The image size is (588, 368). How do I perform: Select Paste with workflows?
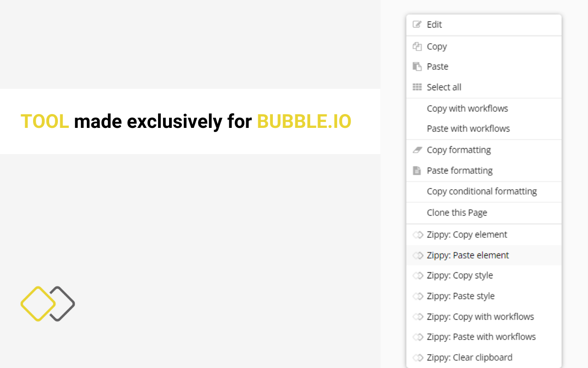pyautogui.click(x=468, y=129)
